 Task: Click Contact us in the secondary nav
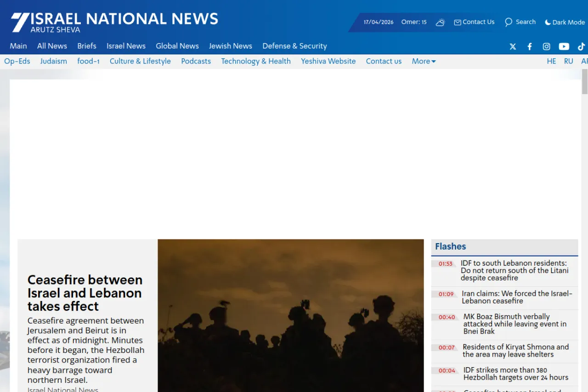pyautogui.click(x=384, y=61)
